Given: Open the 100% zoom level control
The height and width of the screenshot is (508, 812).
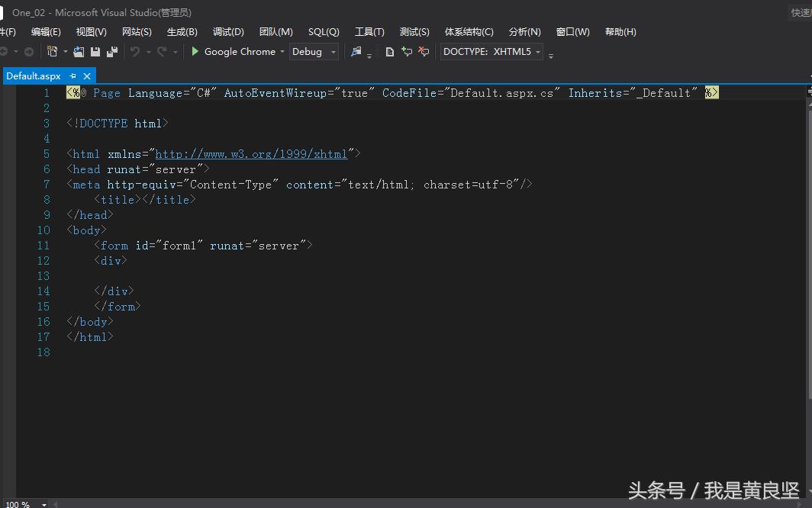Looking at the screenshot, I should click(18, 503).
